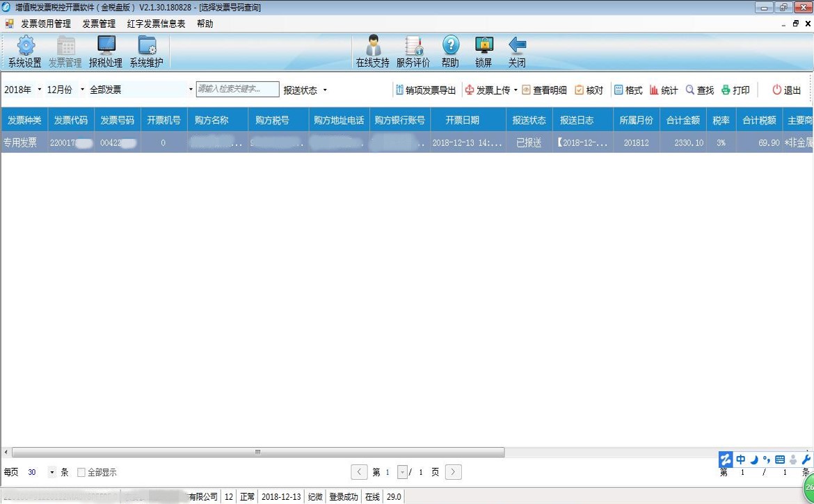The height and width of the screenshot is (504, 814).
Task: Click the 报税处理 monitor icon
Action: pos(106,47)
